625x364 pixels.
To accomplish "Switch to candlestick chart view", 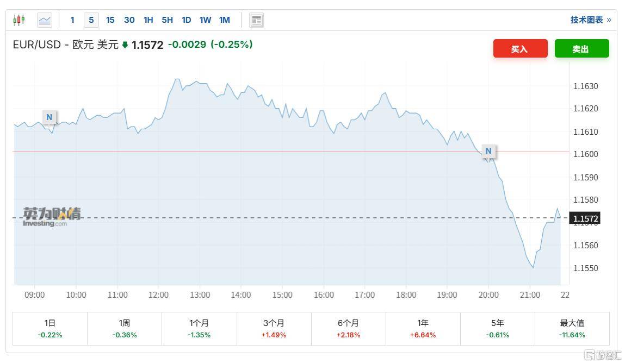I will 19,20.
